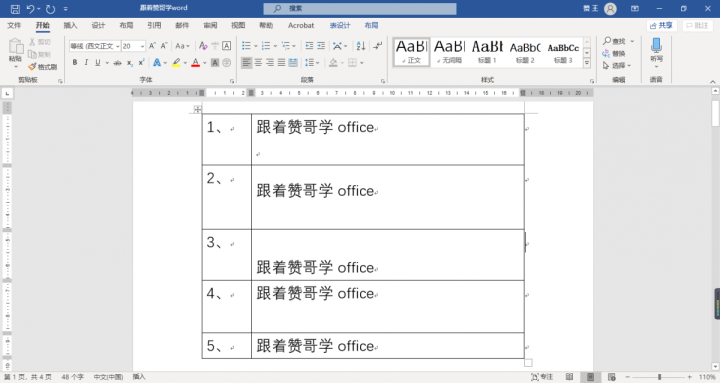Toggle underline formatting

click(x=97, y=62)
